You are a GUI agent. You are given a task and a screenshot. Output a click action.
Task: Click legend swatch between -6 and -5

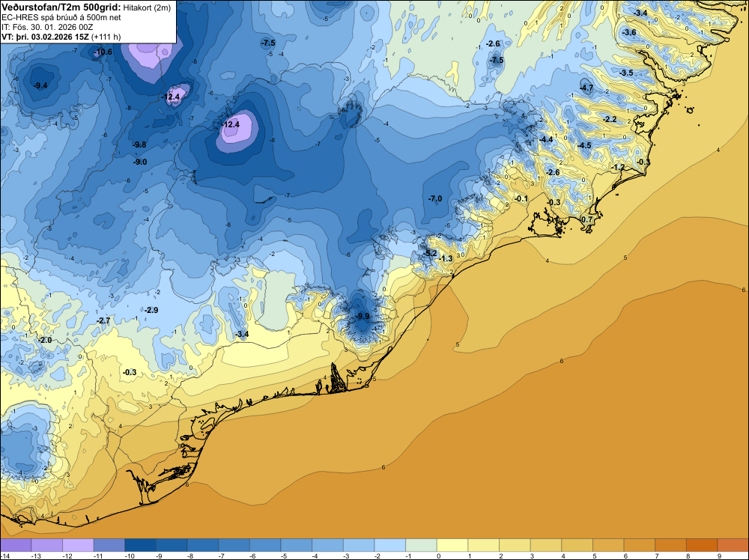point(266,545)
